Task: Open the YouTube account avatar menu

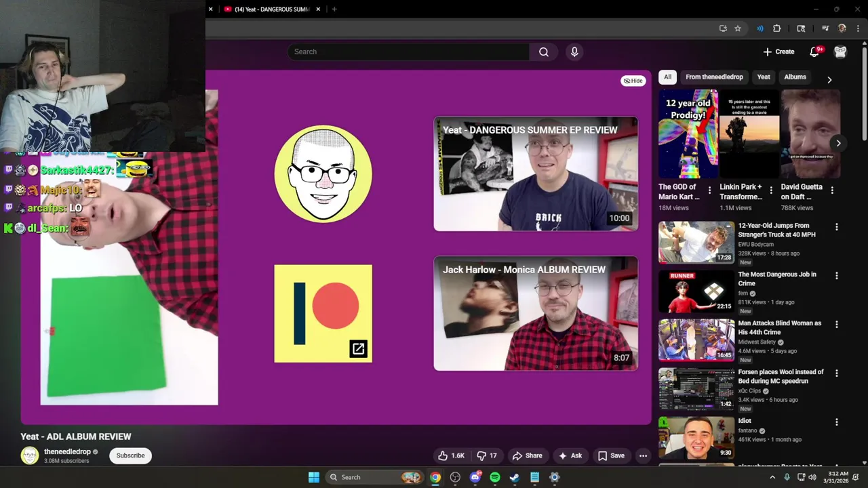Action: click(x=840, y=52)
